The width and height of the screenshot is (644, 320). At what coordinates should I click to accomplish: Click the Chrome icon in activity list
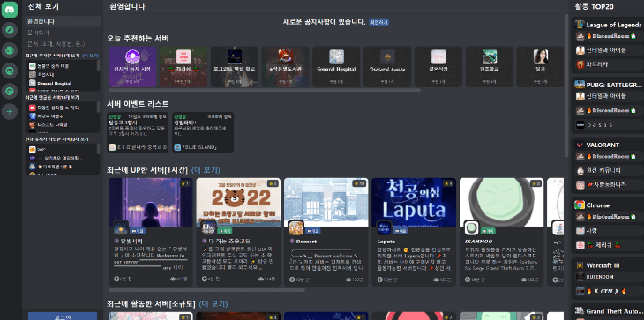tap(580, 205)
